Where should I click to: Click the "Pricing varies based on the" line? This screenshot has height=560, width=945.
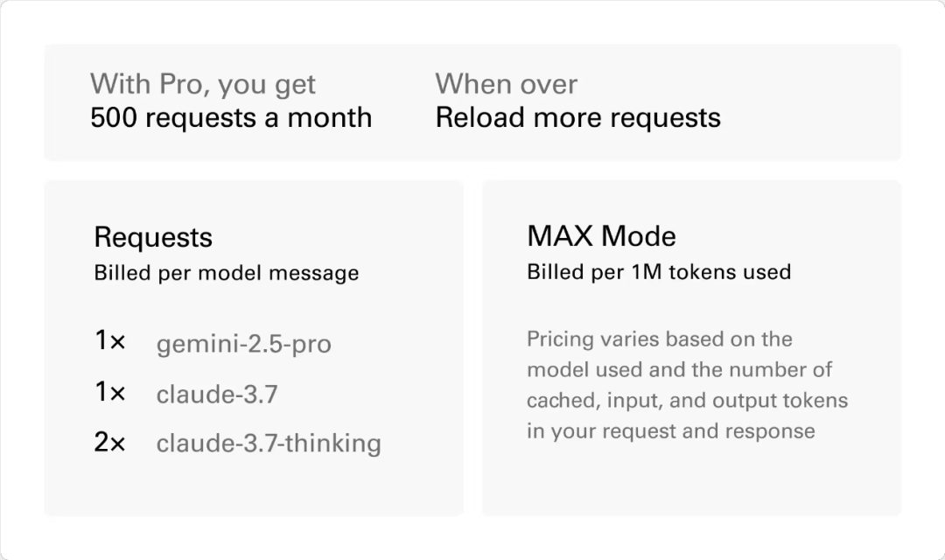pos(659,339)
